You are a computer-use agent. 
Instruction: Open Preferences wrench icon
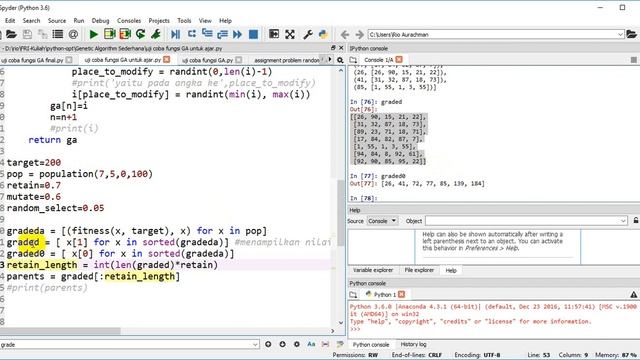(x=308, y=34)
